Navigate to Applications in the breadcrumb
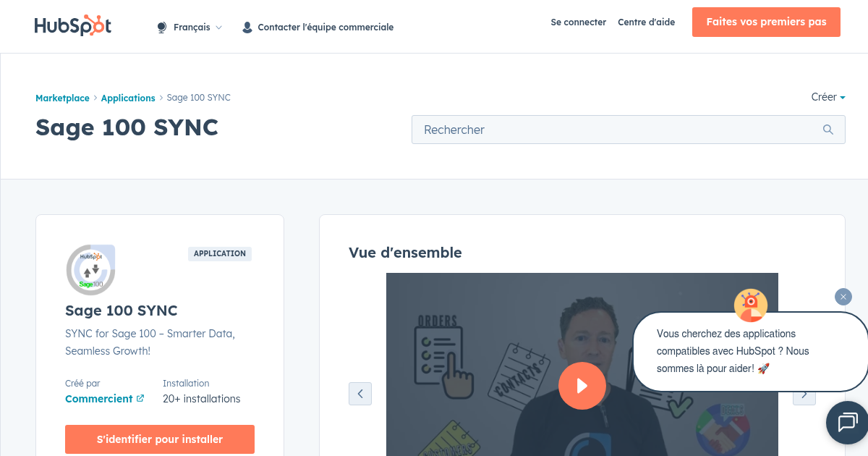The width and height of the screenshot is (868, 456). (x=128, y=98)
